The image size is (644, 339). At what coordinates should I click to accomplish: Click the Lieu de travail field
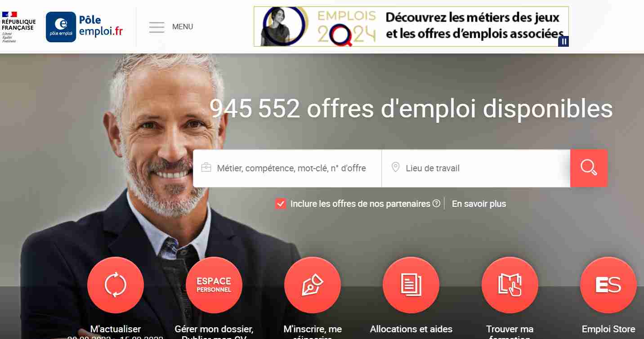pos(476,168)
